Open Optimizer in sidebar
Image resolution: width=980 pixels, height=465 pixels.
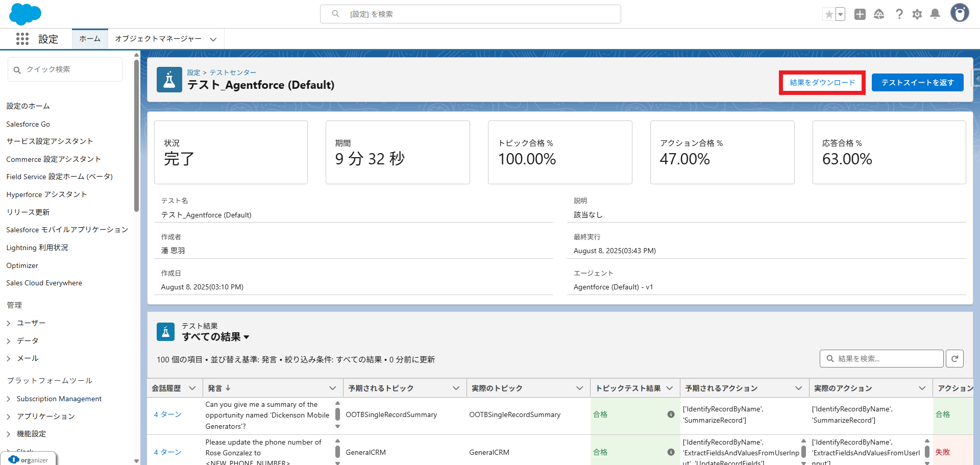[x=22, y=265]
